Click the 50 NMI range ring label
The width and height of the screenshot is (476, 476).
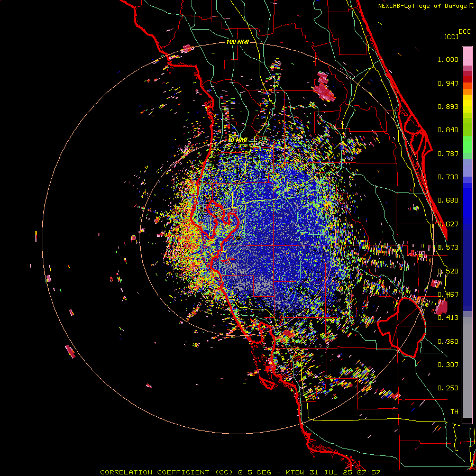237,140
